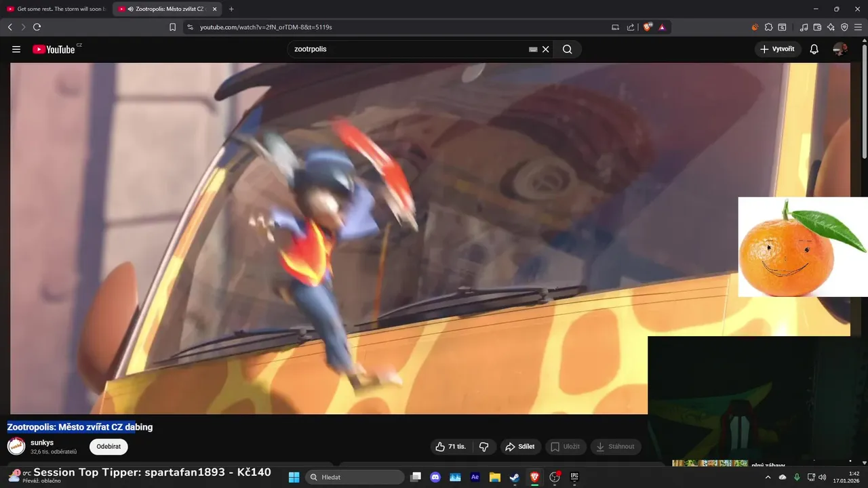Open the tab search window icon in toolbar
Screen dimensions: 868x488
coord(782,27)
